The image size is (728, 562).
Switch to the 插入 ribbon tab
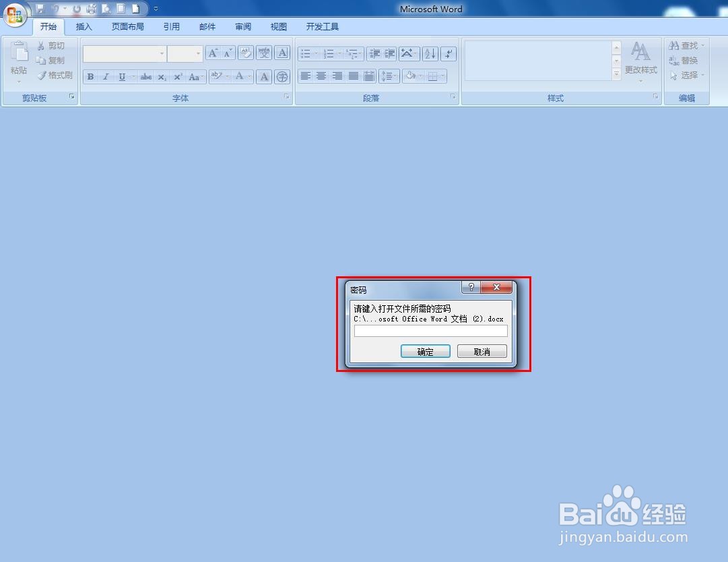pos(84,26)
